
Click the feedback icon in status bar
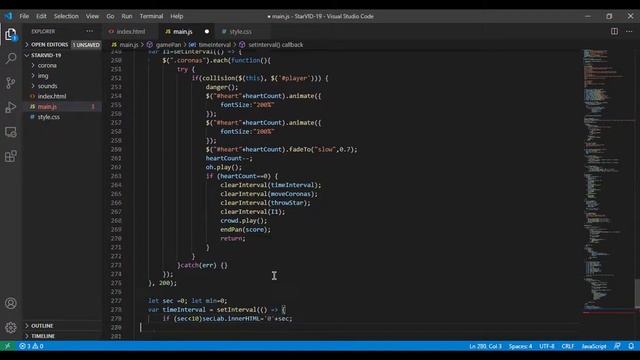(617, 346)
